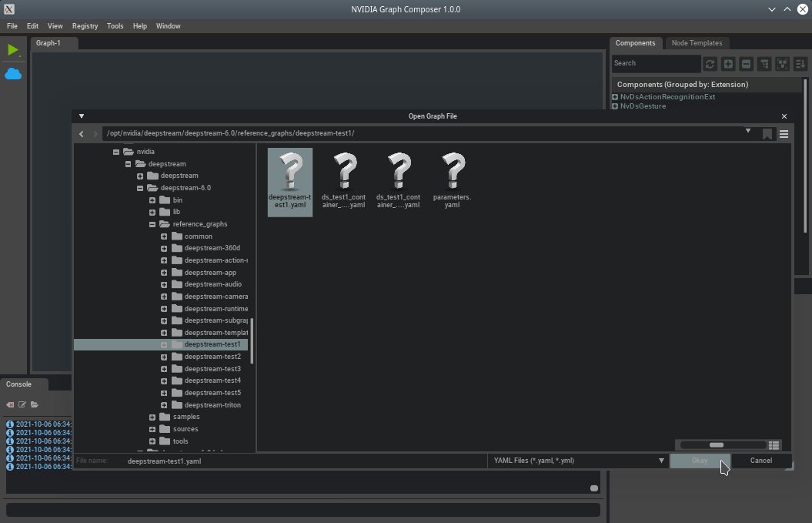The image size is (812, 523).
Task: Clear the console with the red eraser icon
Action: [10, 404]
